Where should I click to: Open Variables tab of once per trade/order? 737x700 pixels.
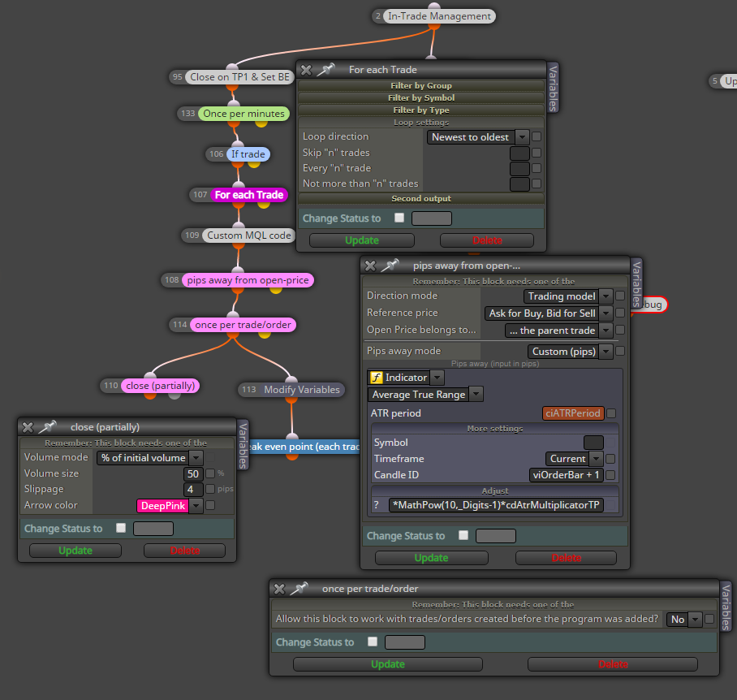pos(726,607)
